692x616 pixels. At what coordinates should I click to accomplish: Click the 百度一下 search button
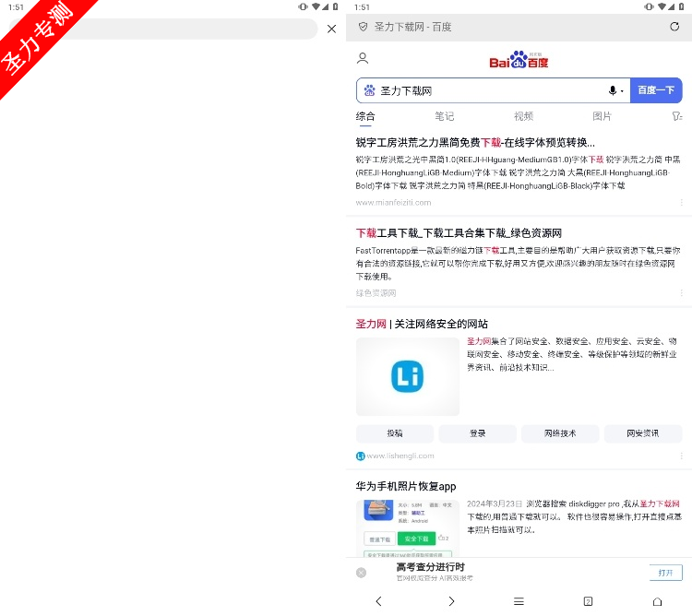(656, 90)
